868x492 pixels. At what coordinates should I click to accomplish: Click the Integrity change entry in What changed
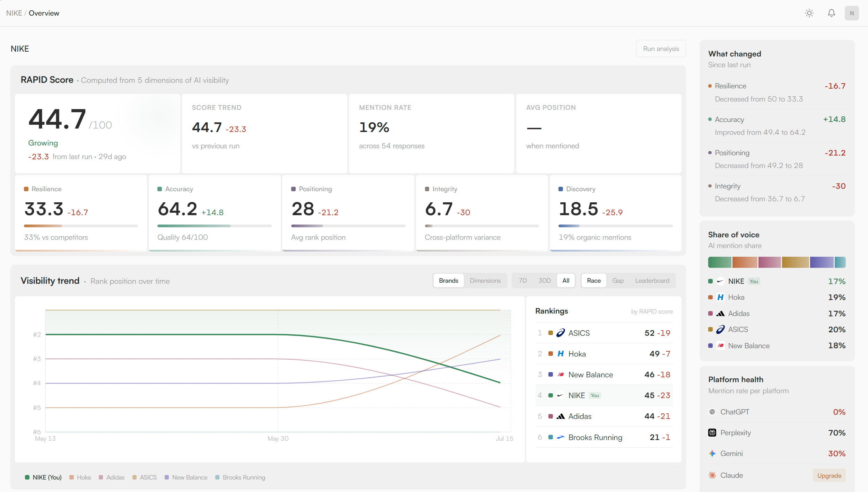777,193
